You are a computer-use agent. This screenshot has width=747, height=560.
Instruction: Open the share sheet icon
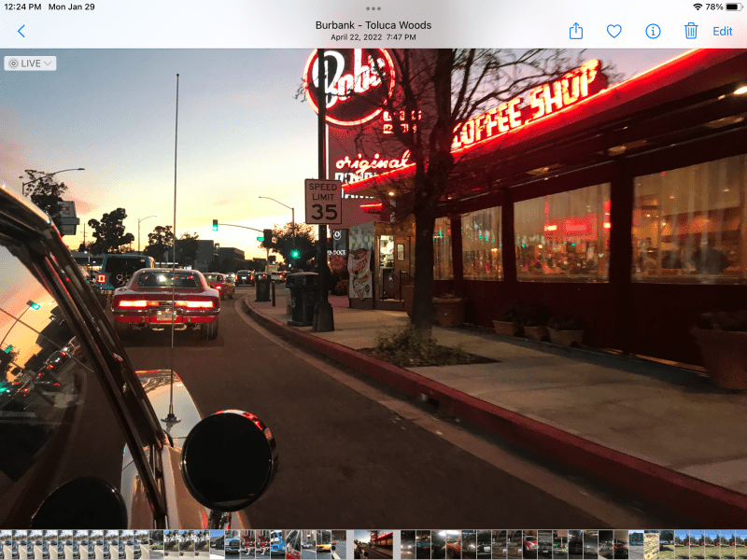pos(576,31)
